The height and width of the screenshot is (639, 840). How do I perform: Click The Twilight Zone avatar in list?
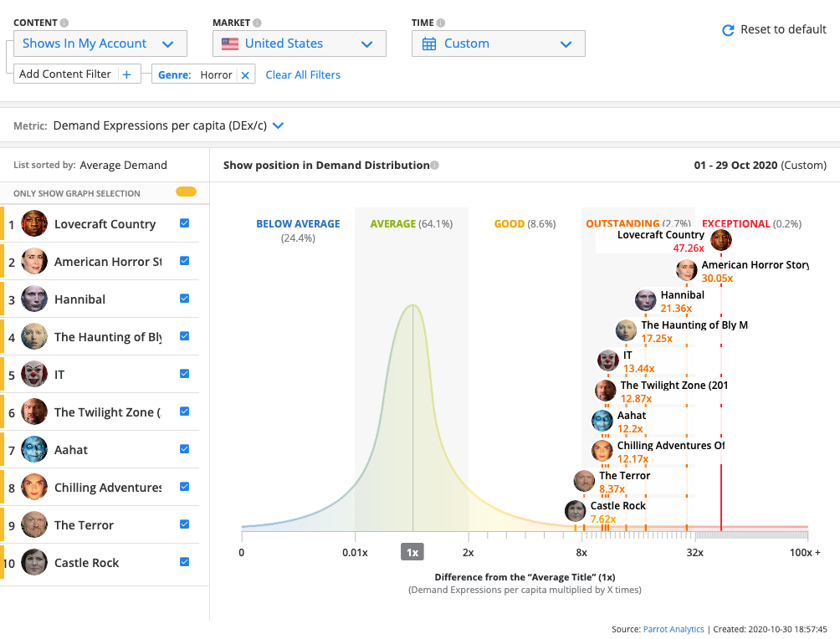tap(34, 412)
